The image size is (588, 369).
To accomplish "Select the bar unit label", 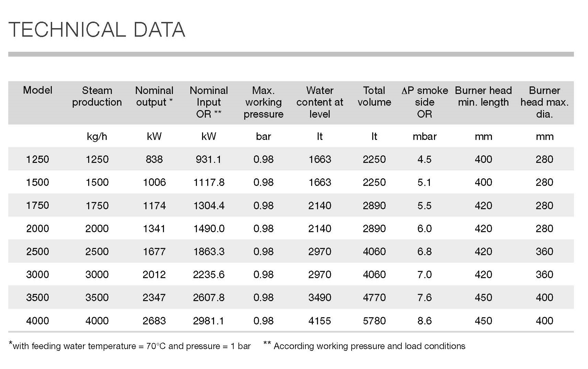I will pyautogui.click(x=263, y=136).
